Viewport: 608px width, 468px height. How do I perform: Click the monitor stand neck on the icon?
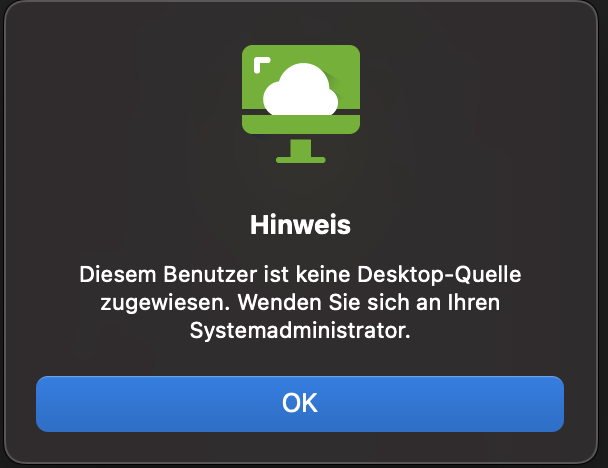pyautogui.click(x=301, y=148)
